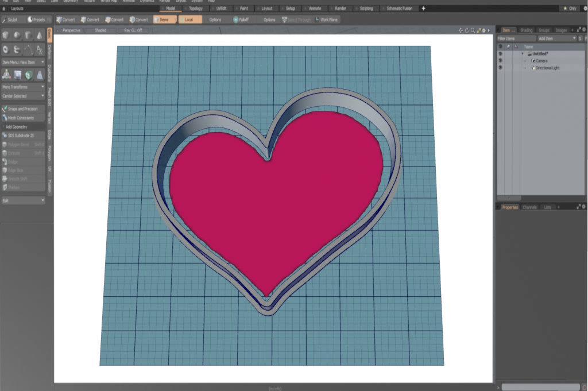Viewport: 588px width, 391px height.
Task: Click the Transform tool icon
Action: coord(6,74)
